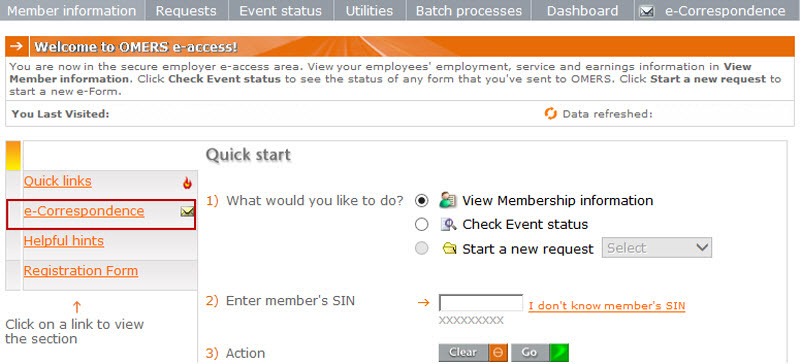Click the Go button
800x364 pixels.
pos(540,353)
